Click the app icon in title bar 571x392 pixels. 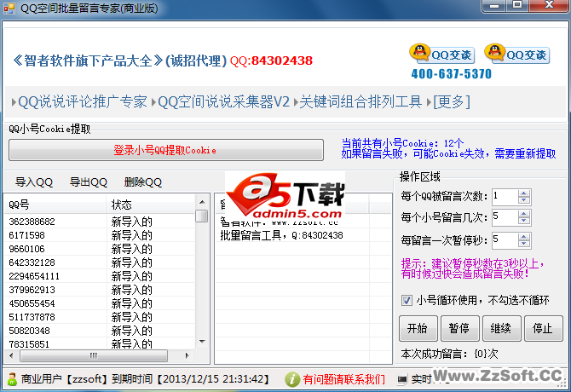pyautogui.click(x=9, y=8)
